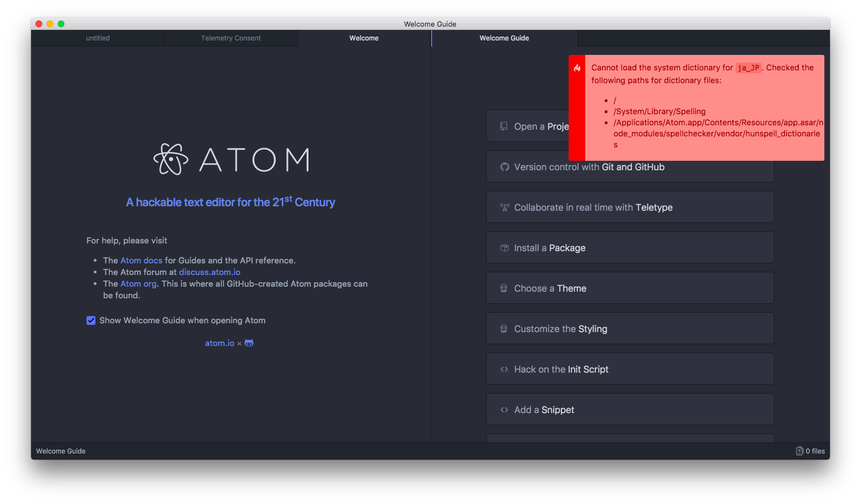Click the book icon on Open a Project
Image resolution: width=861 pixels, height=504 pixels.
(x=504, y=126)
